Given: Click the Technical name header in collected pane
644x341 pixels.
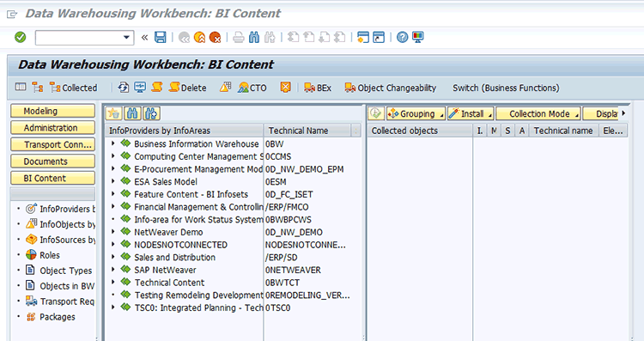Looking at the screenshot, I should 563,131.
